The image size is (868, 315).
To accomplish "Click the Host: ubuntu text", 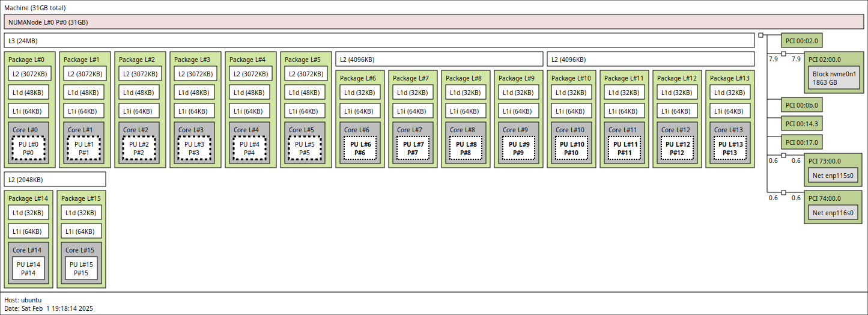I will pyautogui.click(x=23, y=299).
